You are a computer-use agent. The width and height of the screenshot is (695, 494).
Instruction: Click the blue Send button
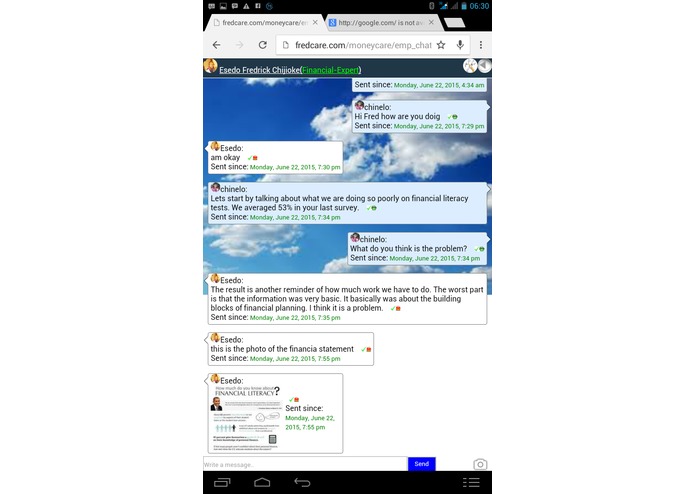tap(422, 464)
